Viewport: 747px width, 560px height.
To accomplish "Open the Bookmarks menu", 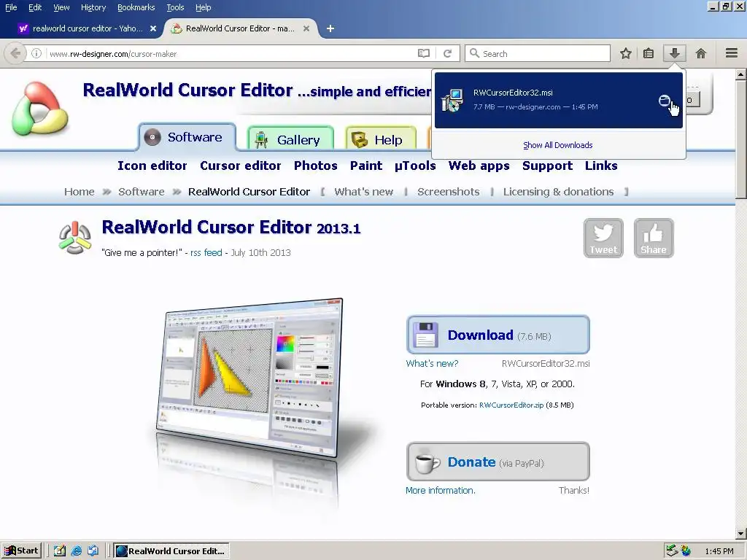I will coord(136,7).
